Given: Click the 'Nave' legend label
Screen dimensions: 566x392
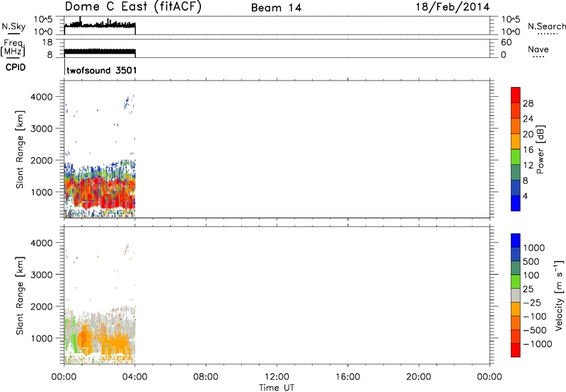Looking at the screenshot, I should click(x=538, y=50).
